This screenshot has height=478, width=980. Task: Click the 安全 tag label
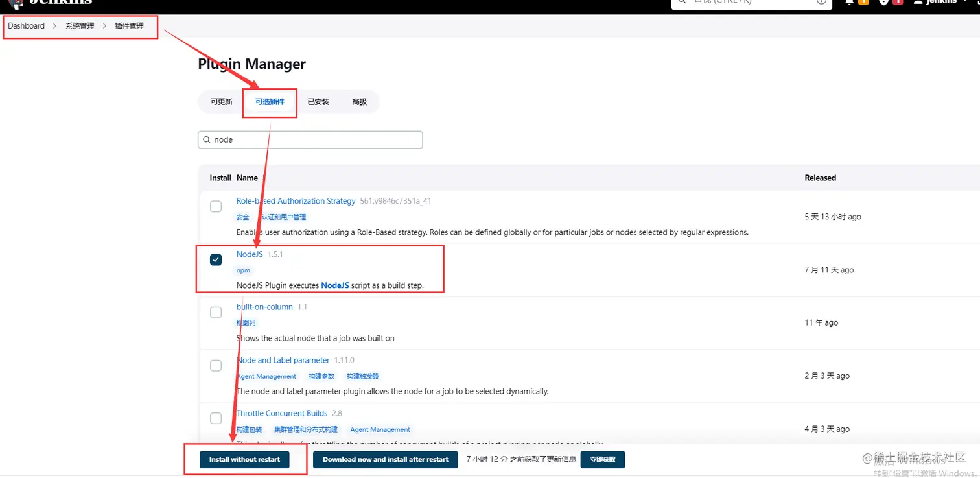242,217
